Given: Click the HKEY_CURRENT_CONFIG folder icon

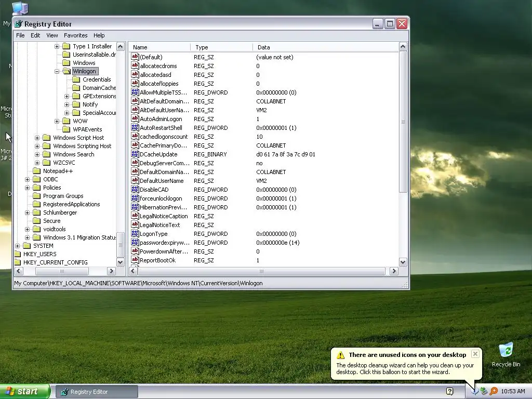Looking at the screenshot, I should tap(17, 262).
